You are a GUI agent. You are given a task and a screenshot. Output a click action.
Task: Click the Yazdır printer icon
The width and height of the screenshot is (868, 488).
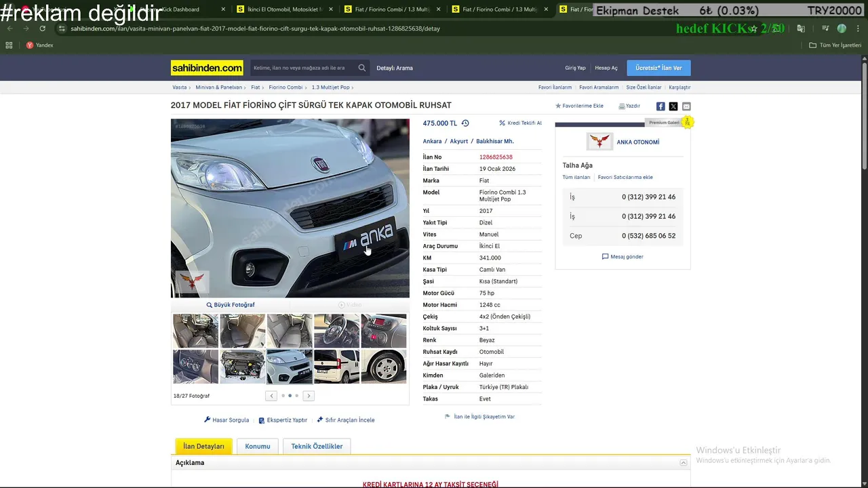pyautogui.click(x=622, y=106)
